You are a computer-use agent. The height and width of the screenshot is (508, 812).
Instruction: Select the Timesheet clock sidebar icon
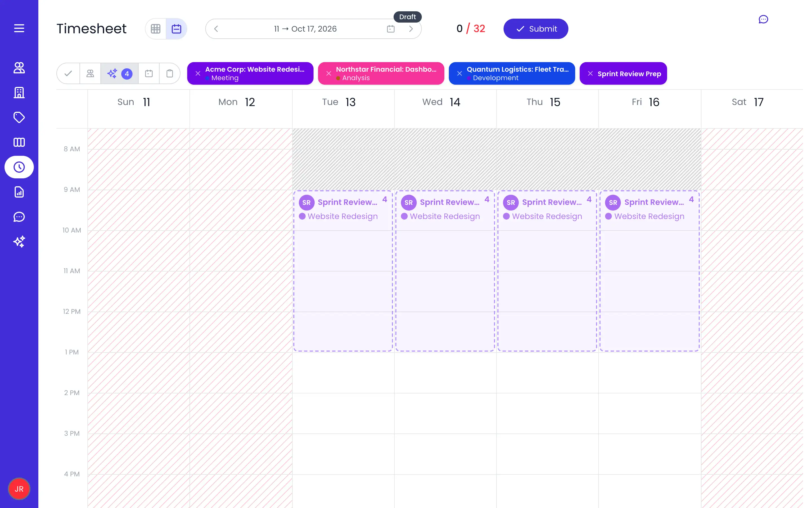point(19,167)
